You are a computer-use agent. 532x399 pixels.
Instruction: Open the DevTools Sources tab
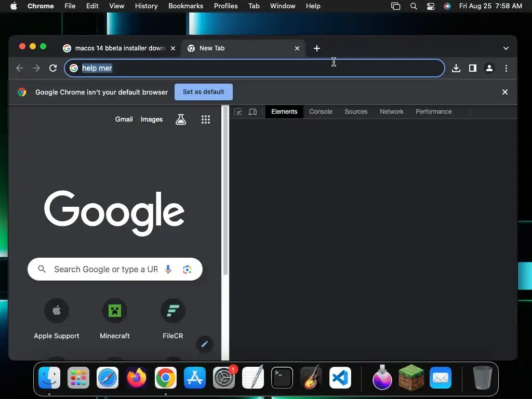pos(356,112)
